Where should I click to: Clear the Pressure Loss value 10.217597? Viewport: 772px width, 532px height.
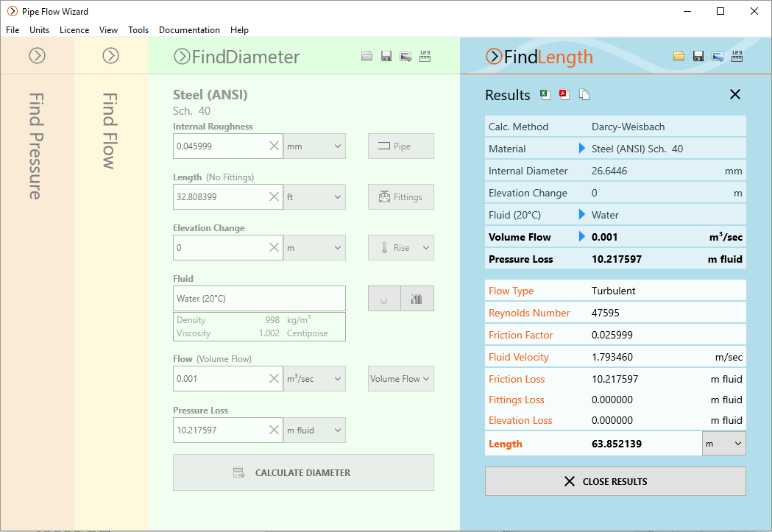[275, 430]
